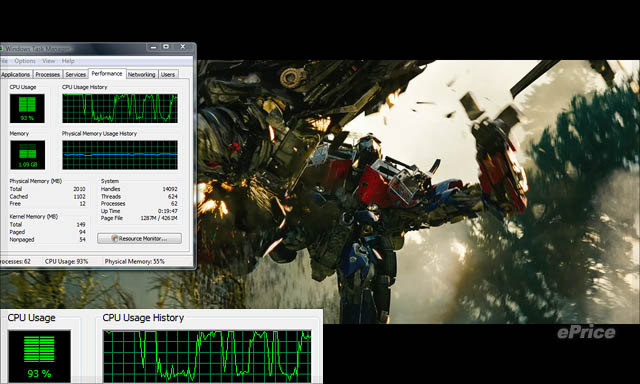The width and height of the screenshot is (640, 384).
Task: Click the Resource Monitor shield icon
Action: coord(115,239)
